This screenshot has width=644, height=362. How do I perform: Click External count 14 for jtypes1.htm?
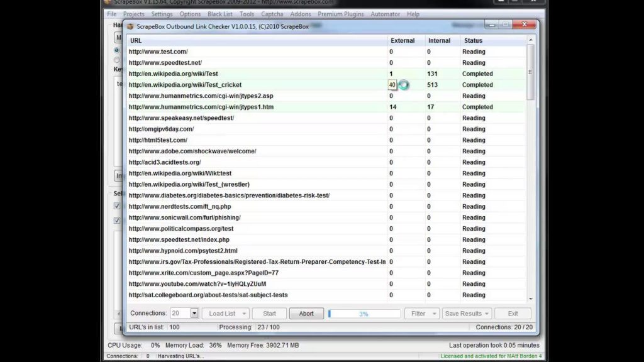pyautogui.click(x=393, y=107)
